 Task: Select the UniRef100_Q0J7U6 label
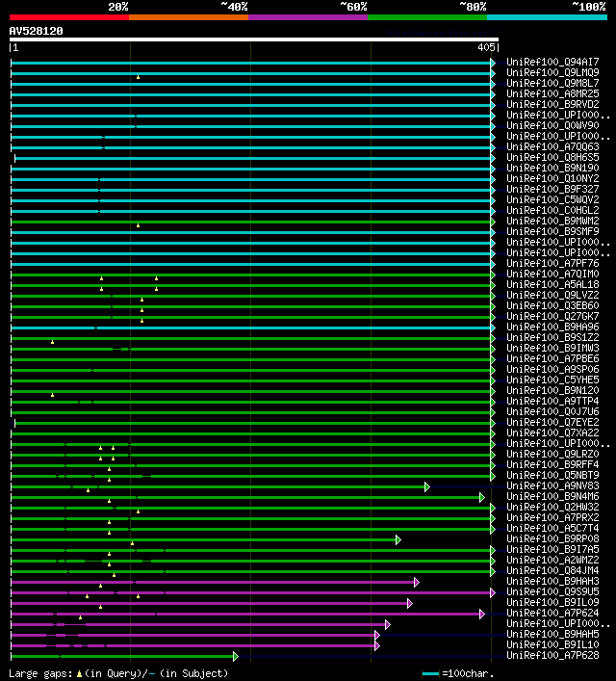[x=552, y=411]
